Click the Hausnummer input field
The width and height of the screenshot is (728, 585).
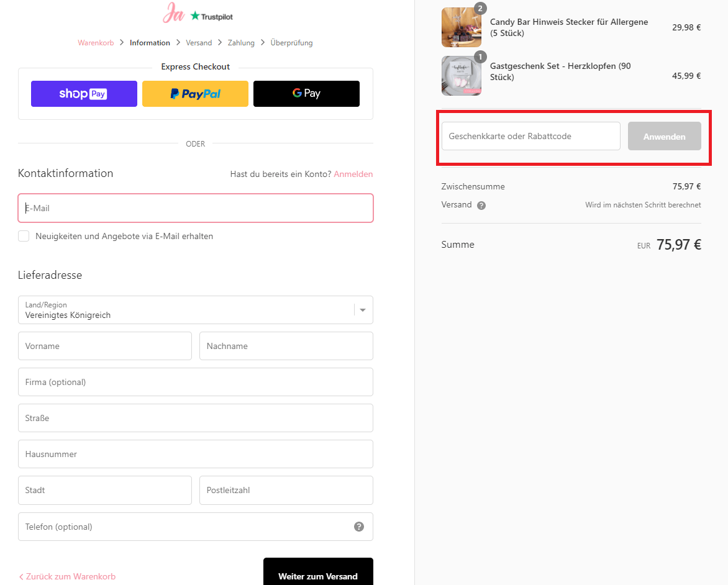196,454
